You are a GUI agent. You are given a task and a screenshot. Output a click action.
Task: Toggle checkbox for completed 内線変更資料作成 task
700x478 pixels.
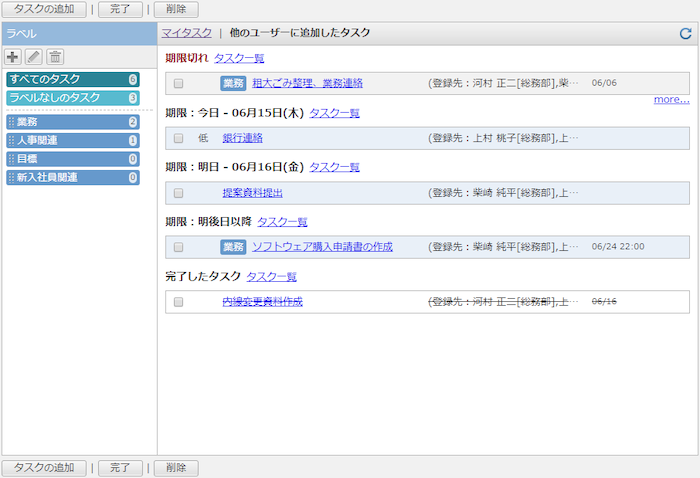click(x=179, y=302)
